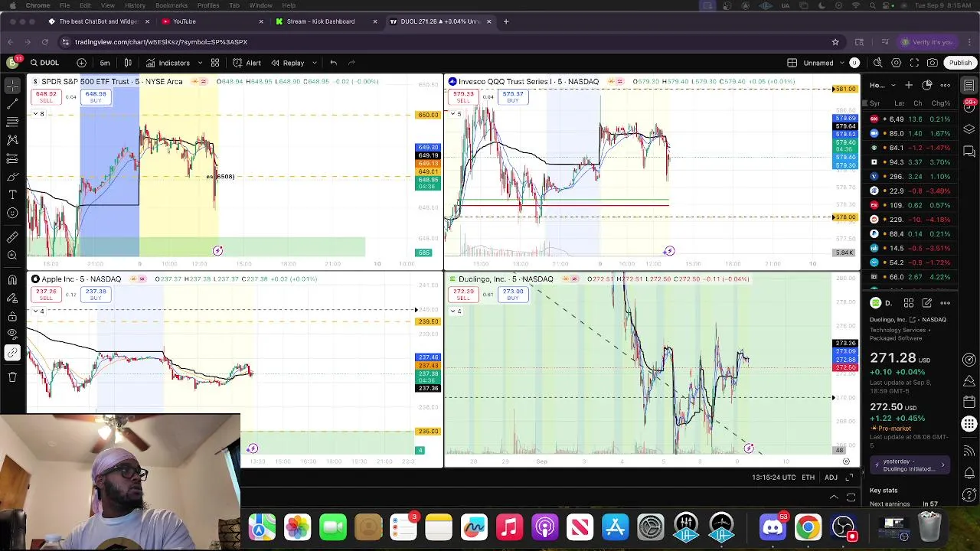Open the Duolingo news flash item
980x551 pixels.
tap(910, 465)
